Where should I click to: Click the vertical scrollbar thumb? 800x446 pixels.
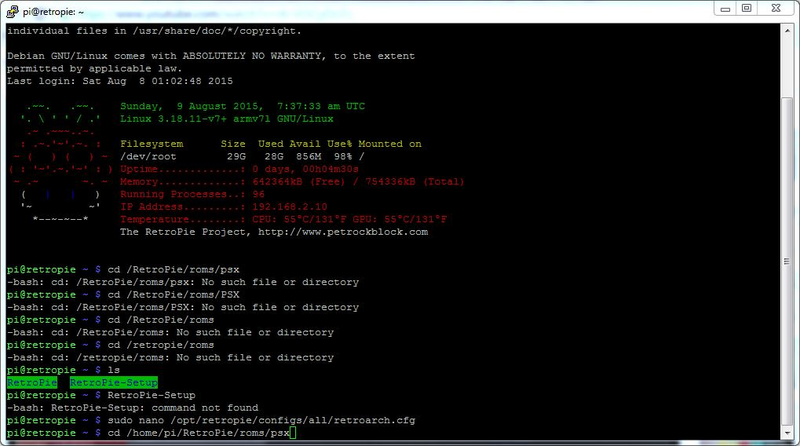click(786, 261)
